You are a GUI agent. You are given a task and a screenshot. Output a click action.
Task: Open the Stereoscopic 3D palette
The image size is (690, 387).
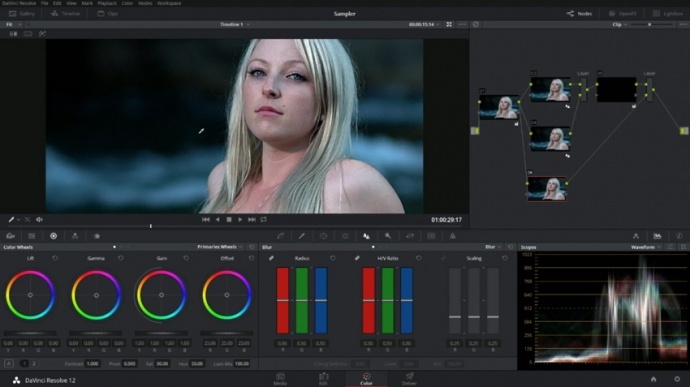[431, 236]
